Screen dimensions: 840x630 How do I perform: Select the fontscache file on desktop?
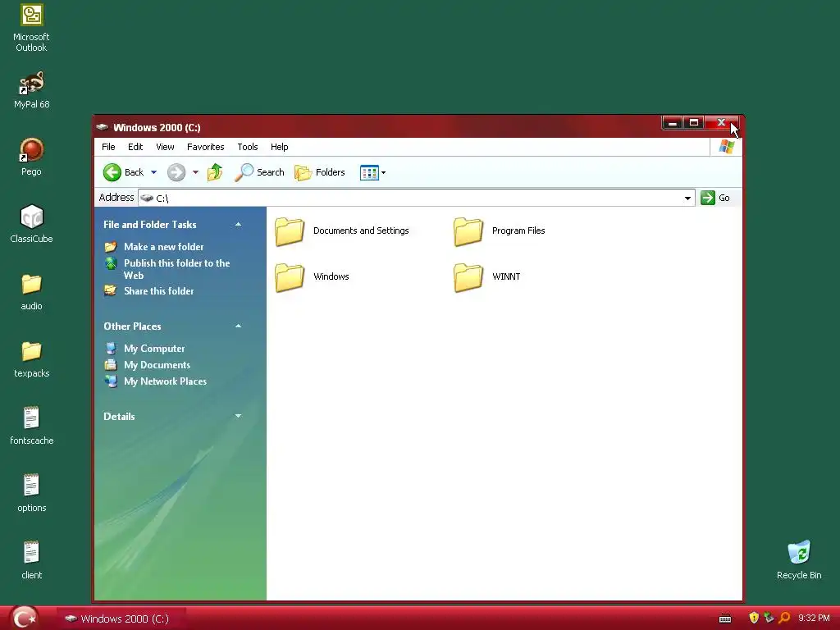[31, 426]
